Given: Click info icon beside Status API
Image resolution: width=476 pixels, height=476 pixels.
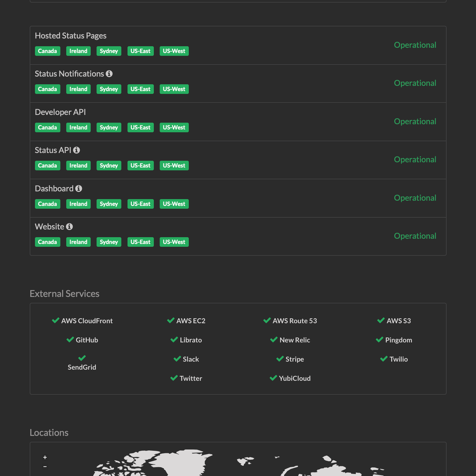Looking at the screenshot, I should [x=77, y=150].
